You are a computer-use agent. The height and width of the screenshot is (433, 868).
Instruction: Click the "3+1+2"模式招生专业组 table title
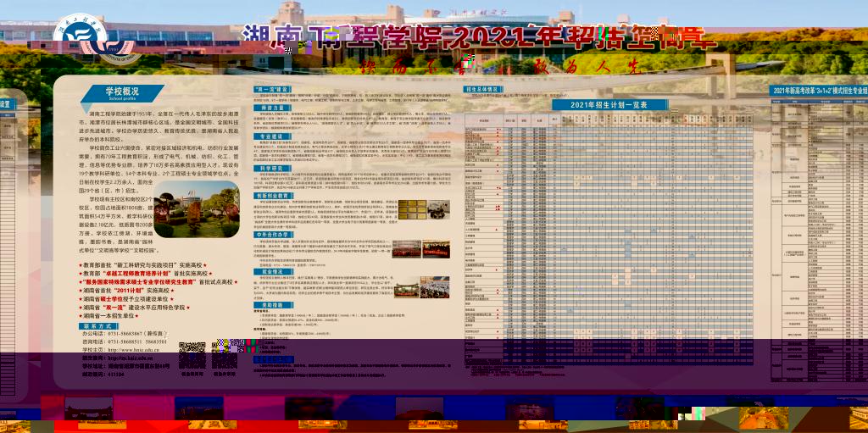tap(820, 91)
